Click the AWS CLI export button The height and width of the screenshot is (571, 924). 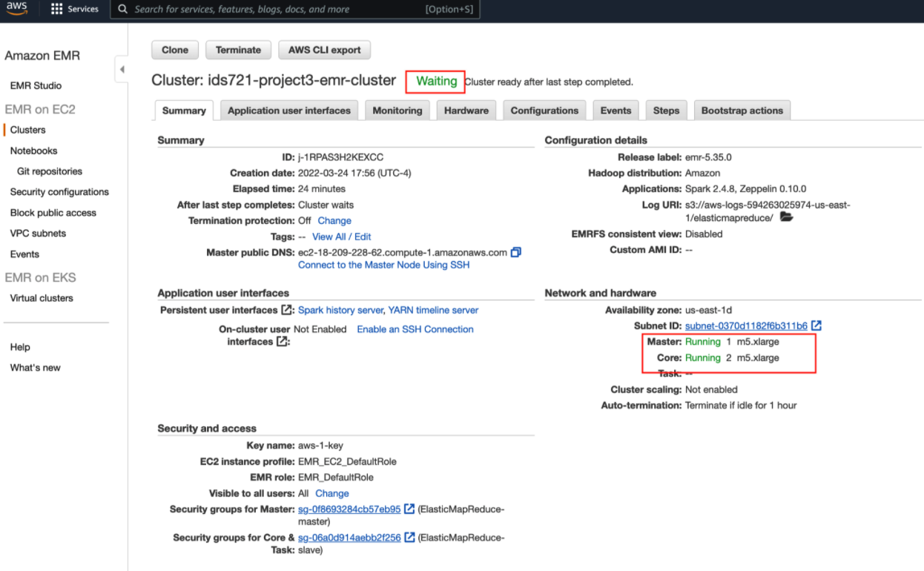click(x=325, y=50)
